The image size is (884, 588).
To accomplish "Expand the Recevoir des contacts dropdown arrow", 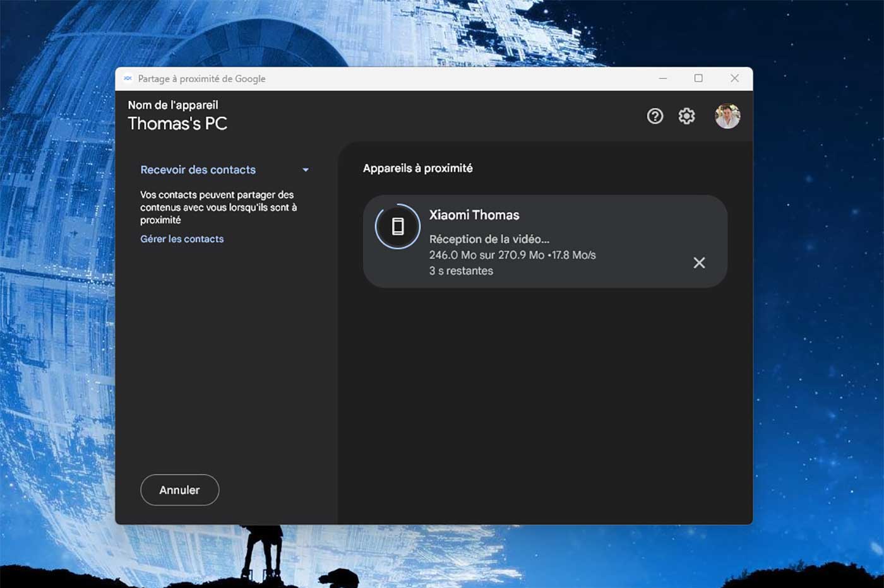I will tap(306, 170).
